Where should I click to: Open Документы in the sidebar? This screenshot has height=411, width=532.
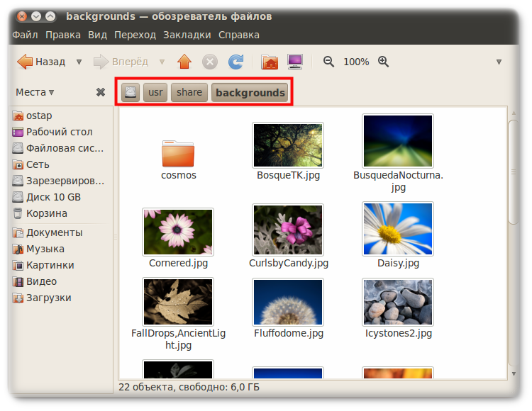(x=54, y=232)
